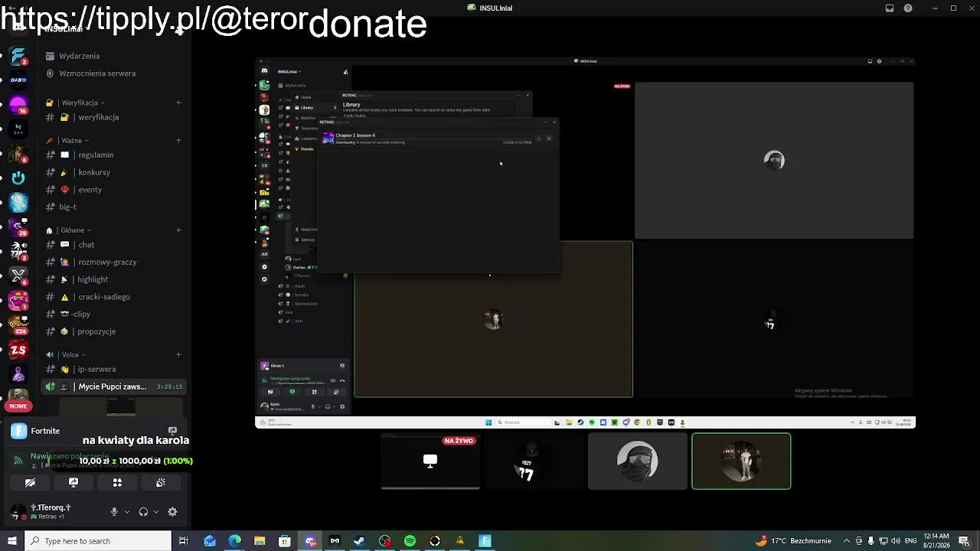Click the Fortnite activity icon
The height and width of the screenshot is (551, 980).
coord(19,431)
